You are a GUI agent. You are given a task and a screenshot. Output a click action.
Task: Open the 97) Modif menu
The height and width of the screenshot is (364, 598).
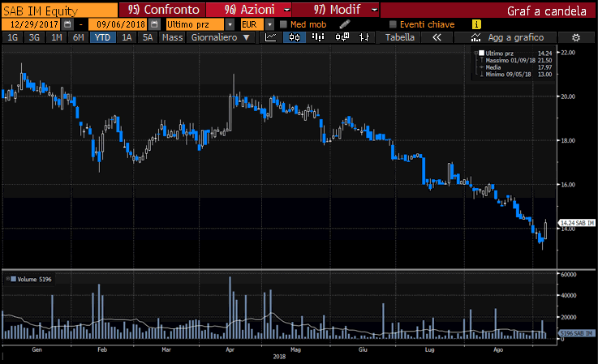point(336,10)
